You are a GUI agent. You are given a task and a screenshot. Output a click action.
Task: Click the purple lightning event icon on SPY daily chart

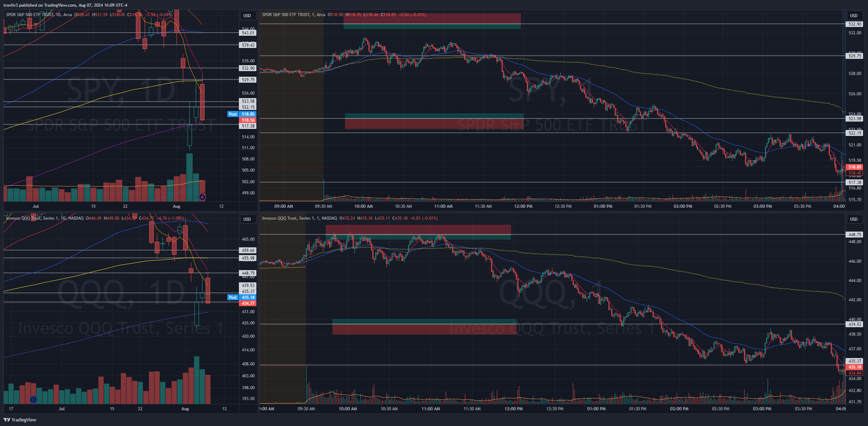pyautogui.click(x=202, y=197)
